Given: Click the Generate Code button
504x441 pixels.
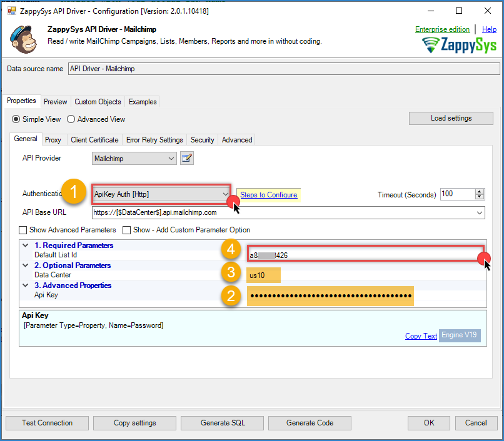Looking at the screenshot, I should click(x=310, y=423).
